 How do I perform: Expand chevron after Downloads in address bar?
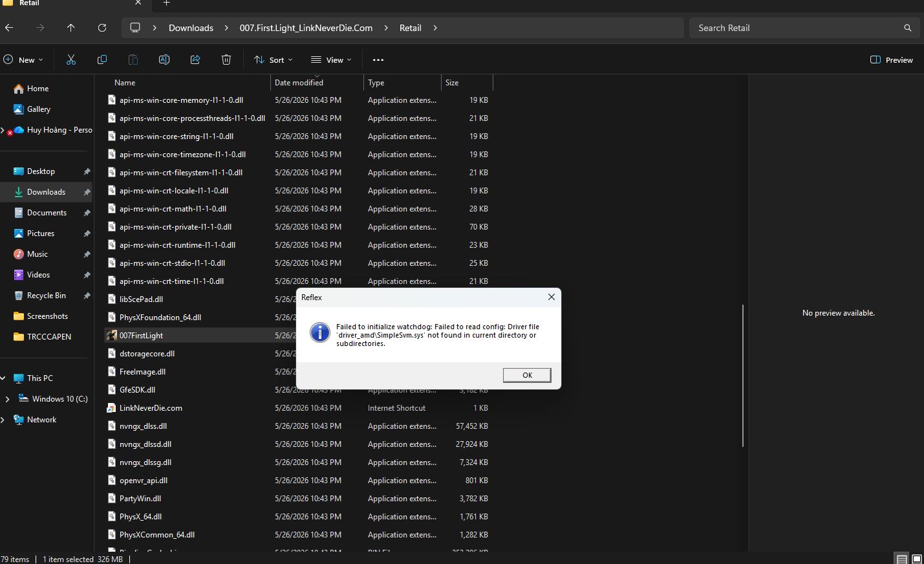(226, 28)
